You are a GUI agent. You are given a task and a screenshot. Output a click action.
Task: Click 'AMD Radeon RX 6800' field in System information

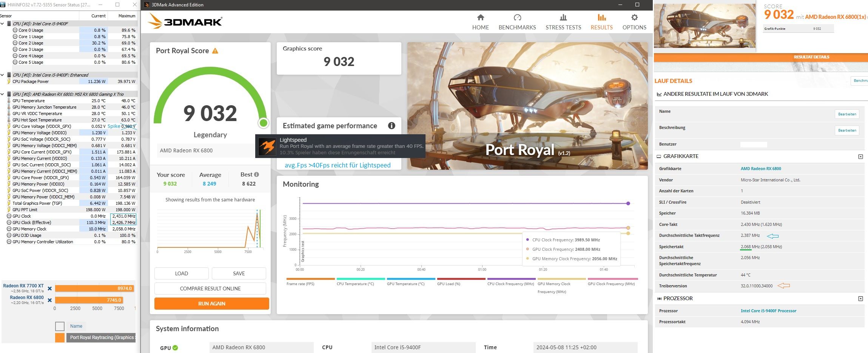point(261,347)
